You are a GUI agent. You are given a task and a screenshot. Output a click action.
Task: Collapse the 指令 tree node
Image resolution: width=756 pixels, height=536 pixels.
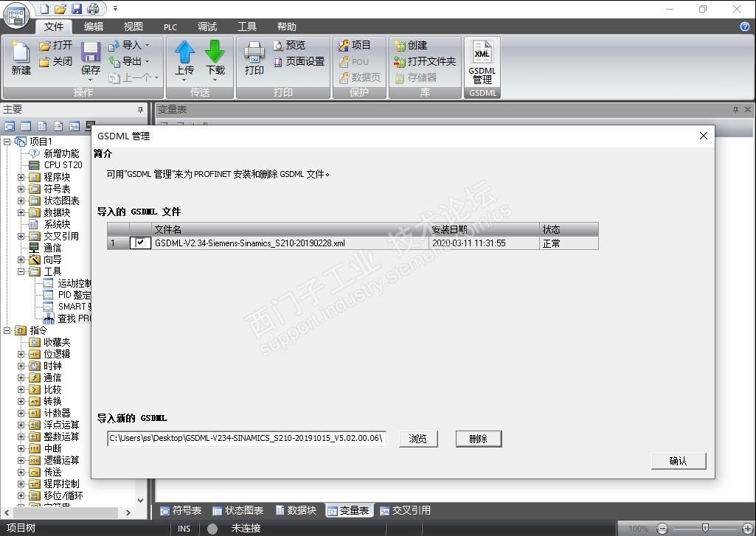(x=7, y=330)
